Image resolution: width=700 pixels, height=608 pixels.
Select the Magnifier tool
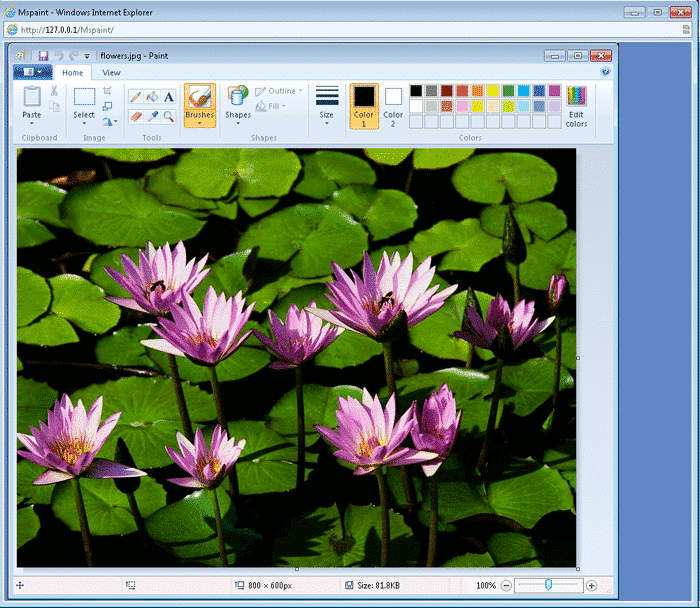[x=168, y=117]
